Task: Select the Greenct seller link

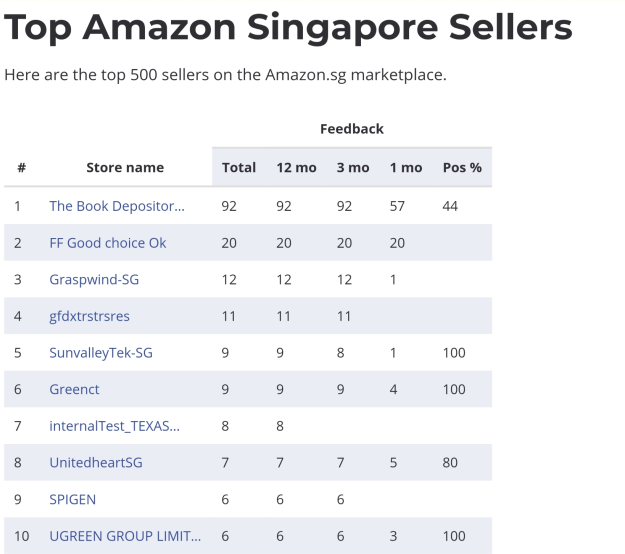Action: pos(74,389)
